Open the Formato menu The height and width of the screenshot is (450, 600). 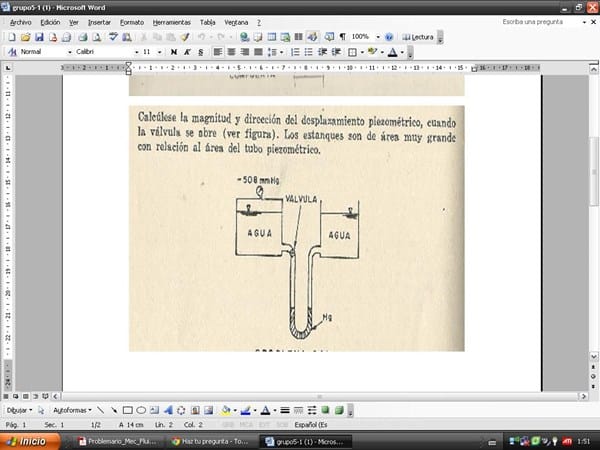[131, 21]
